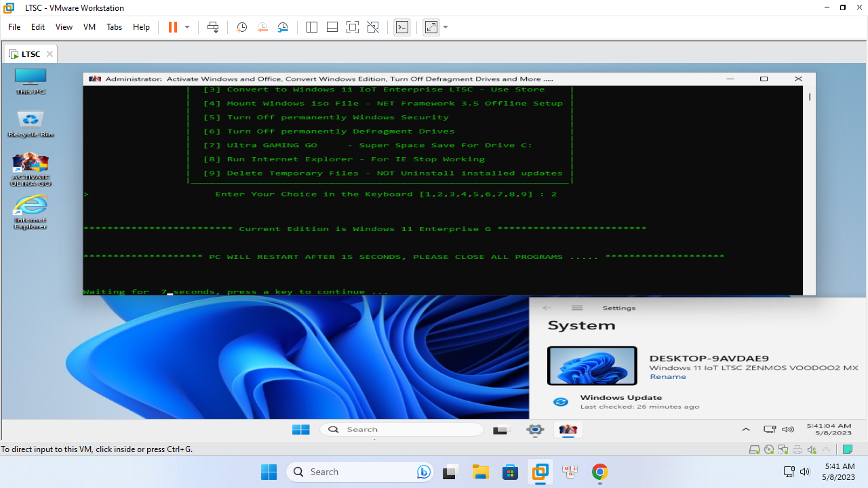The width and height of the screenshot is (868, 488).
Task: Open the Tabs menu
Action: [x=114, y=27]
